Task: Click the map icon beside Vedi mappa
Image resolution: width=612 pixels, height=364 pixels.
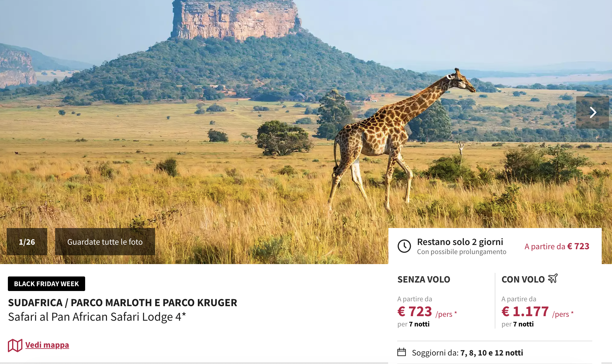Action: coord(15,345)
